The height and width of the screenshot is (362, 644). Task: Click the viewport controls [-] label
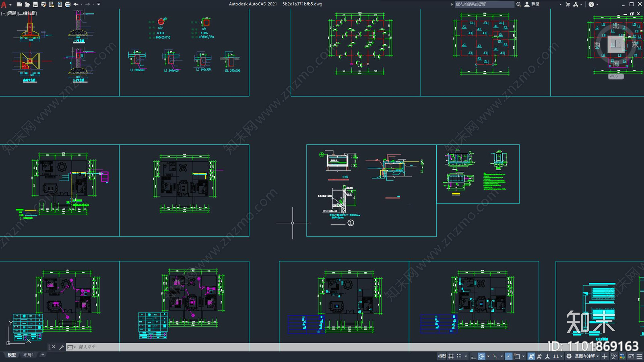point(4,13)
